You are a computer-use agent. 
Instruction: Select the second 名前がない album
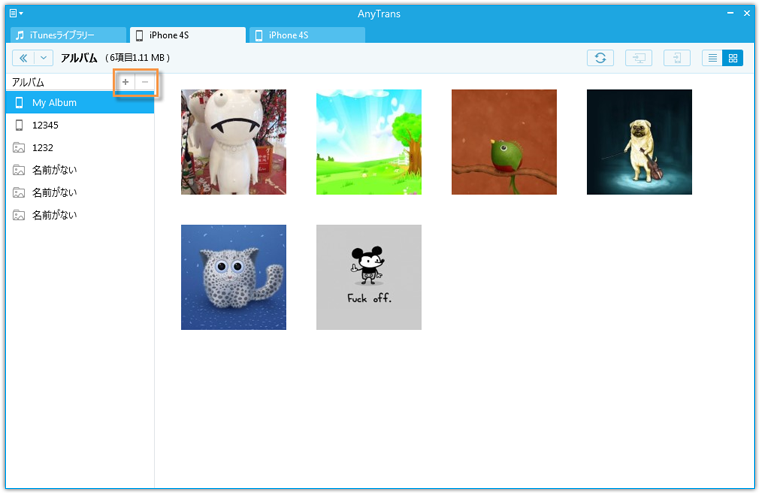(x=80, y=192)
